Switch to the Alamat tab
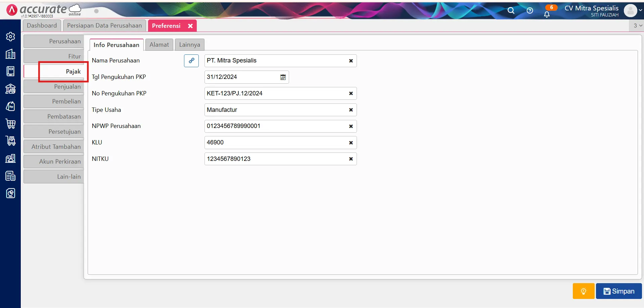 159,45
